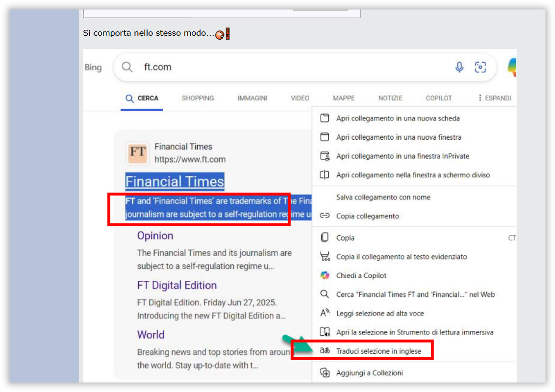This screenshot has width=555, height=392.
Task: Click the visual search camera icon
Action: pos(480,67)
